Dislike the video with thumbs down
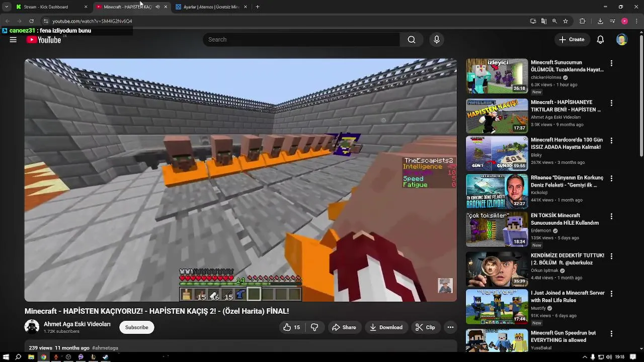 [314, 327]
